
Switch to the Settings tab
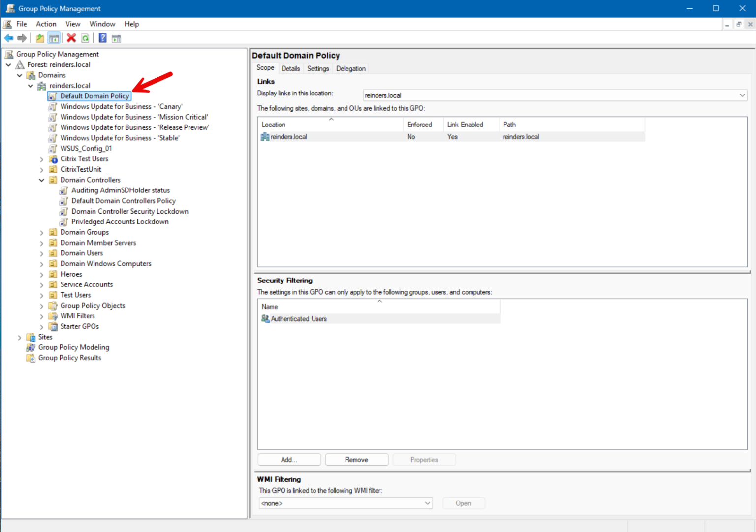[317, 68]
